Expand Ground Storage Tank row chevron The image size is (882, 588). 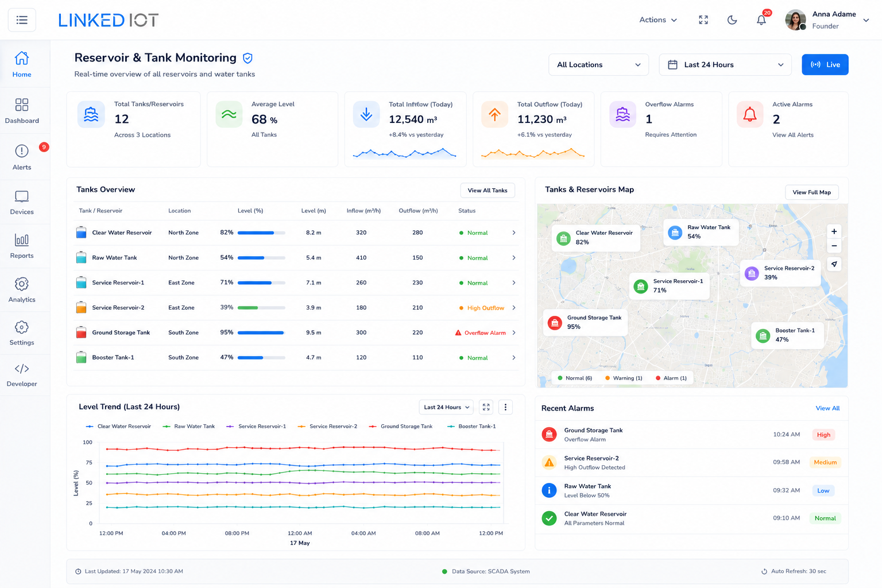[x=514, y=333]
